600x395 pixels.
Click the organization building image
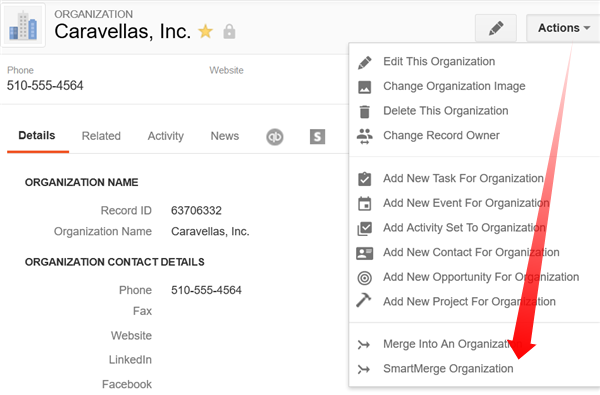(x=23, y=26)
